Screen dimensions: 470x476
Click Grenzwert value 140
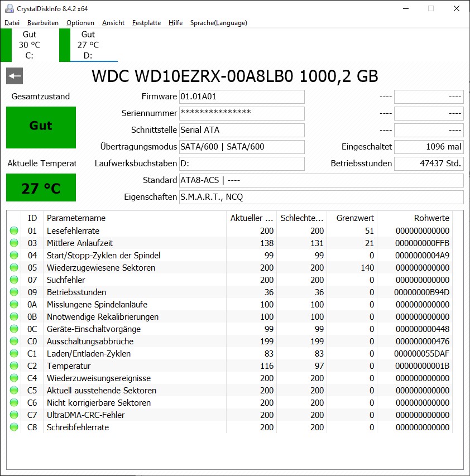point(367,268)
